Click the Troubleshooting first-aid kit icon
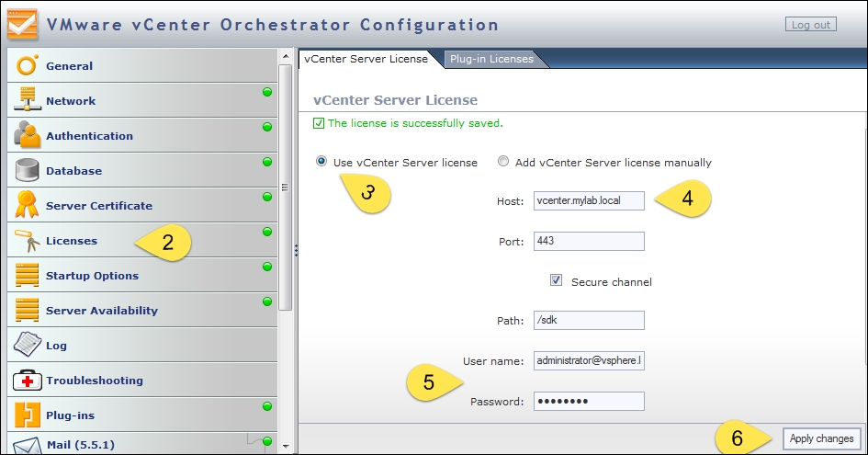This screenshot has width=868, height=455. [x=28, y=381]
